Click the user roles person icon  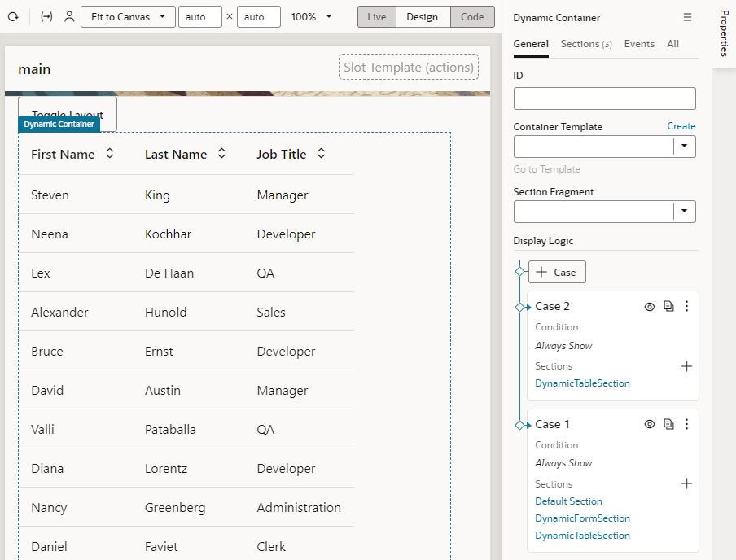[x=69, y=17]
